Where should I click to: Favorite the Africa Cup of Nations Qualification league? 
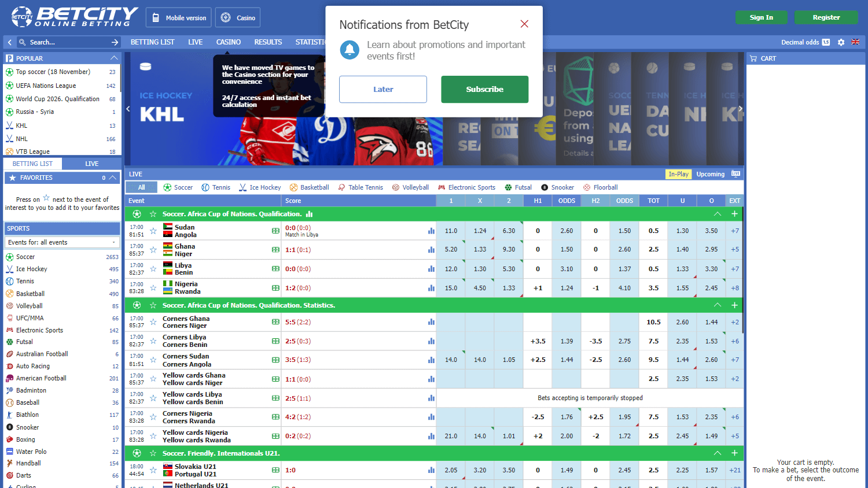click(153, 214)
